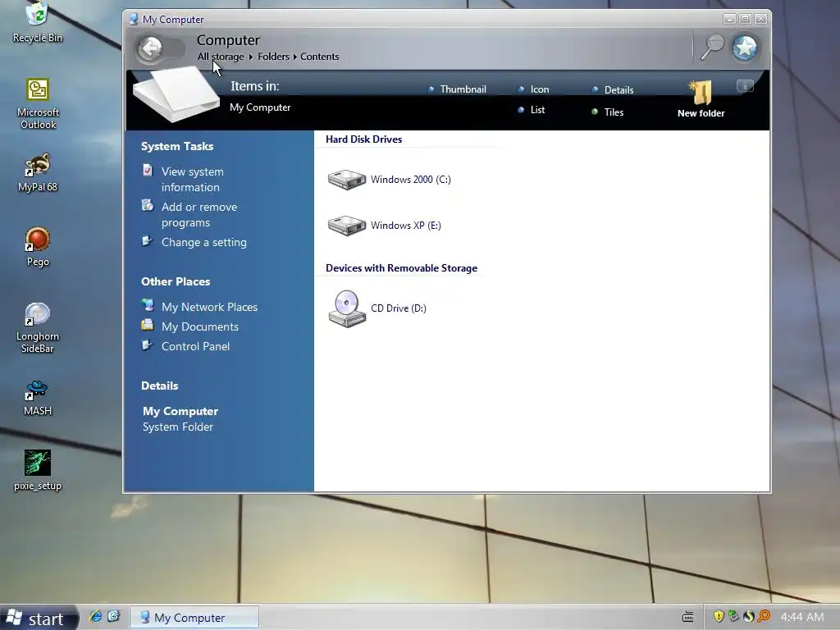Click My Computer taskbar button

coord(194,617)
